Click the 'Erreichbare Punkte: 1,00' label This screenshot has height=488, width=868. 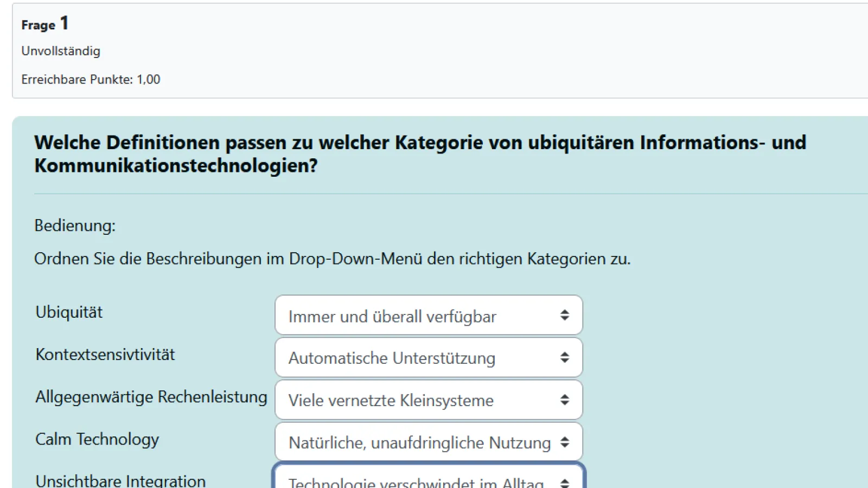pyautogui.click(x=90, y=79)
